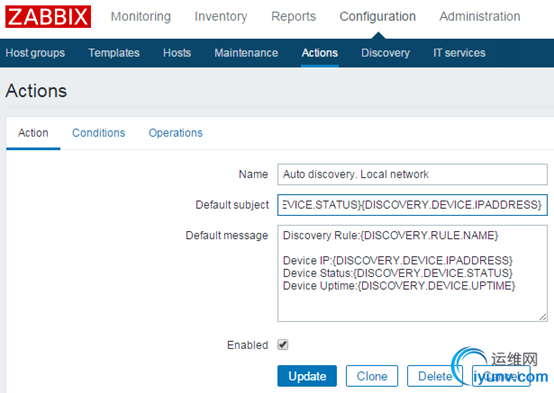Viewport: 554px width, 393px height.
Task: Open the Reports menu
Action: [x=293, y=16]
